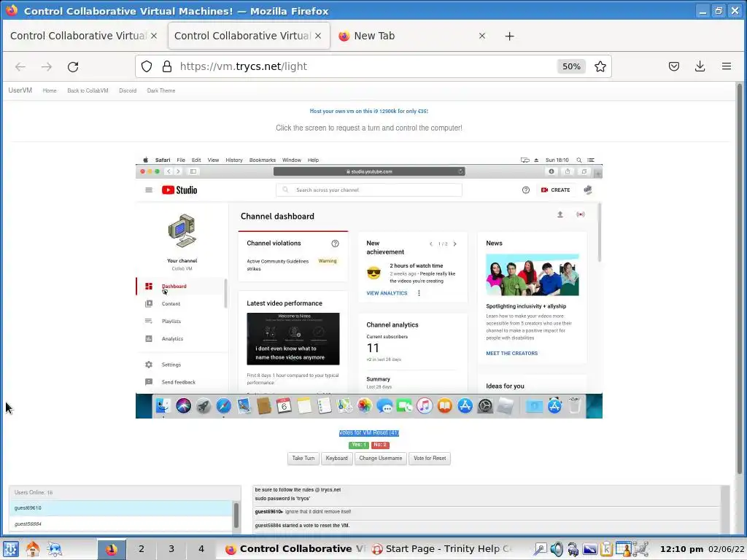
Task: Open Launchpad rocket icon in dock
Action: pos(204,406)
